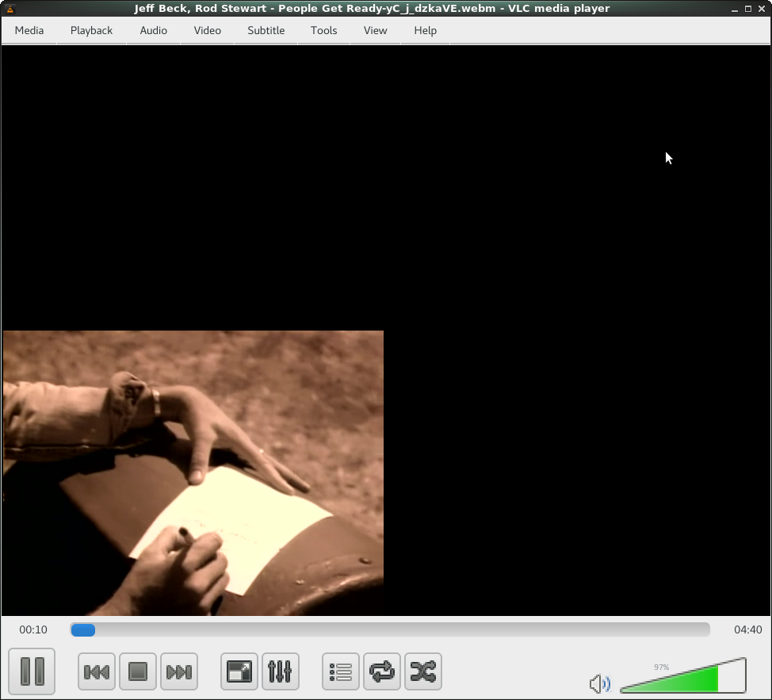Open the Tools menu
This screenshot has height=700, width=772.
324,30
